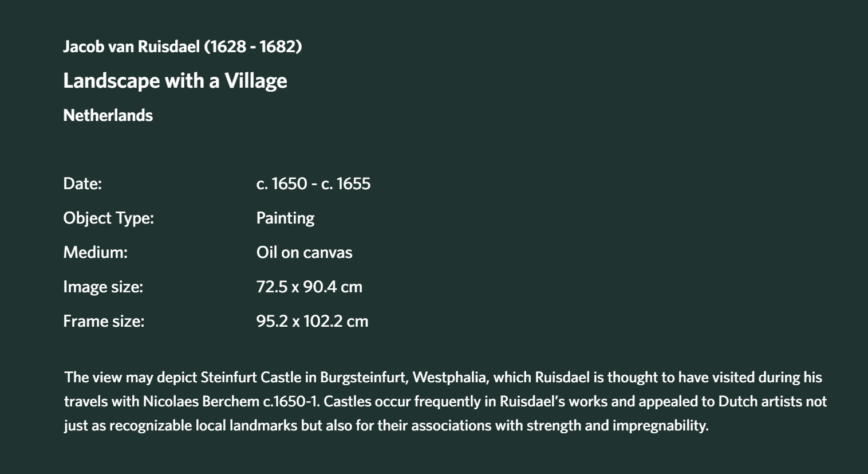Select the date value c. 1650 - c. 1655
This screenshot has height=474, width=868.
[x=313, y=183]
